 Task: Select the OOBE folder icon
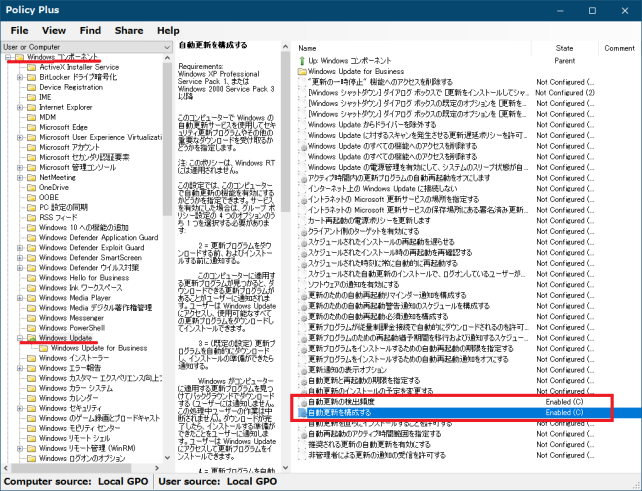coord(32,197)
